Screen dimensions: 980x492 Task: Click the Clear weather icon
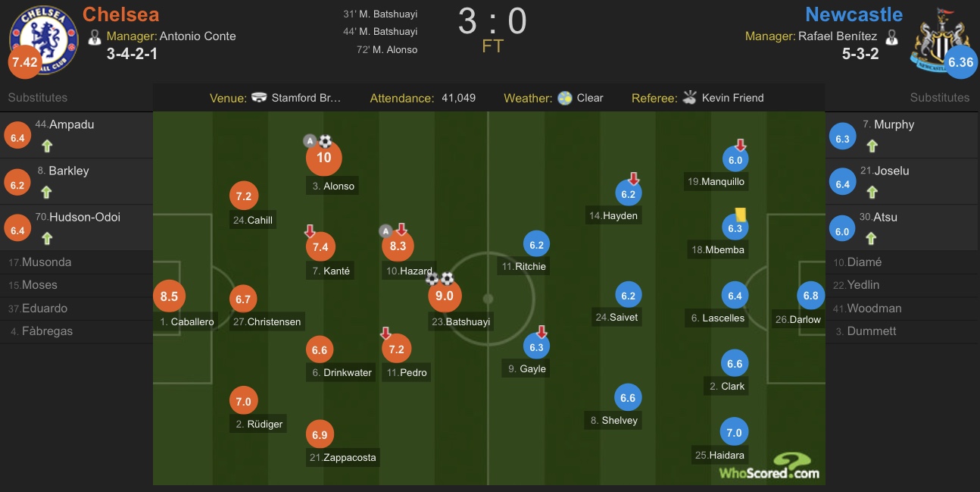pyautogui.click(x=564, y=98)
